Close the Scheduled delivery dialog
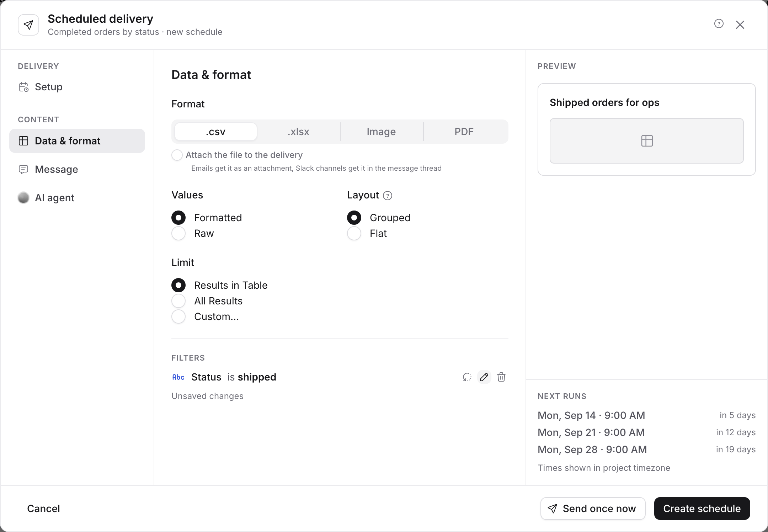This screenshot has width=768, height=532. [740, 25]
